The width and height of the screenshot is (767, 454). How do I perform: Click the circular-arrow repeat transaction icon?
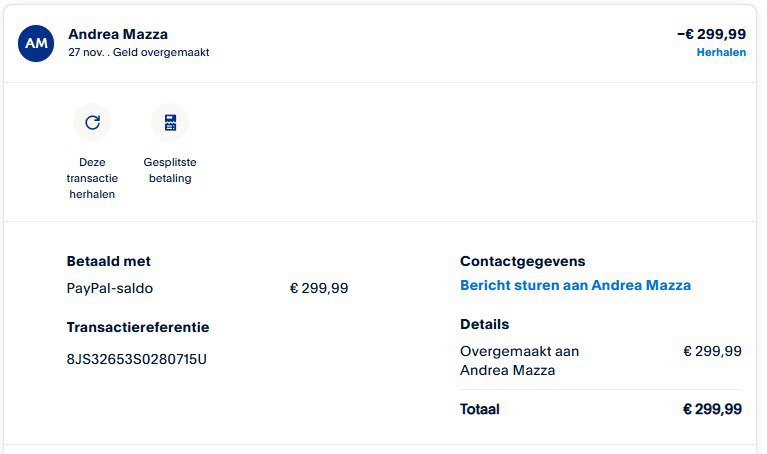(x=92, y=122)
